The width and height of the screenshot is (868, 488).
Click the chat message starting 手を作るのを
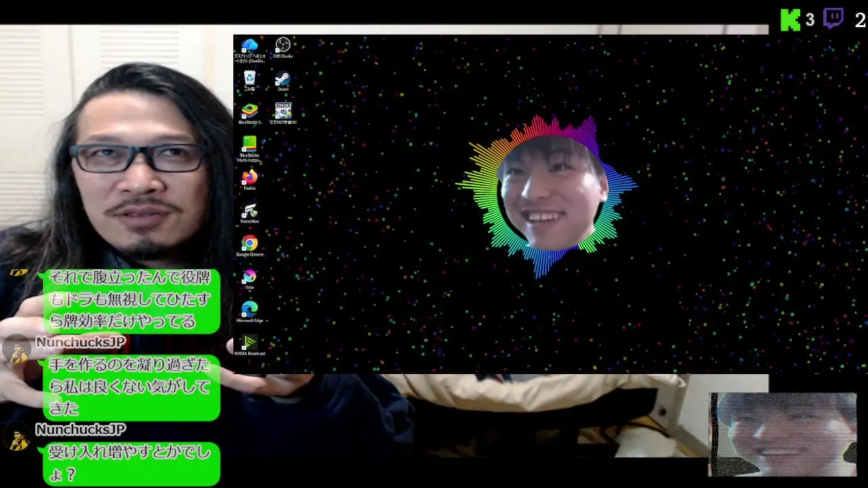[x=131, y=387]
